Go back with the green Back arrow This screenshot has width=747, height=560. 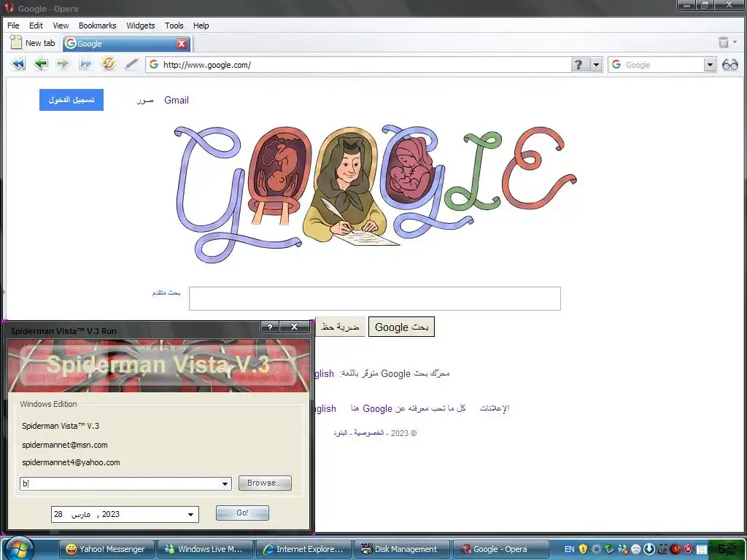[41, 63]
